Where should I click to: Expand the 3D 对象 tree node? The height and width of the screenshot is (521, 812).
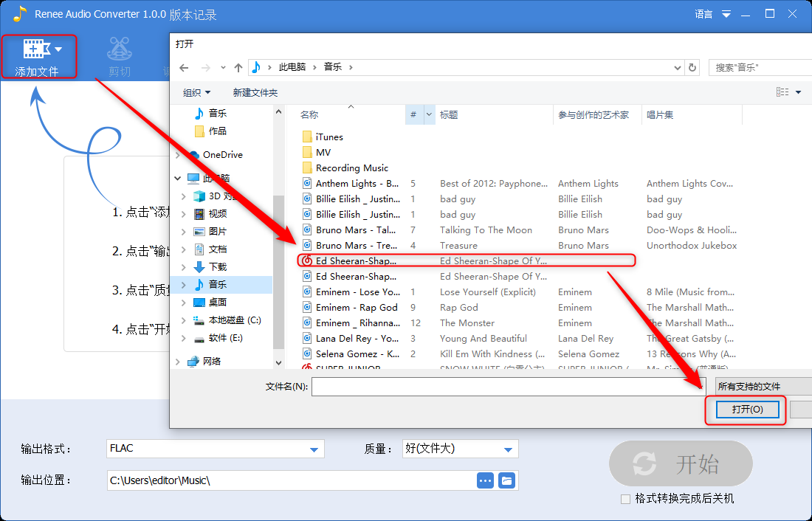click(x=183, y=196)
